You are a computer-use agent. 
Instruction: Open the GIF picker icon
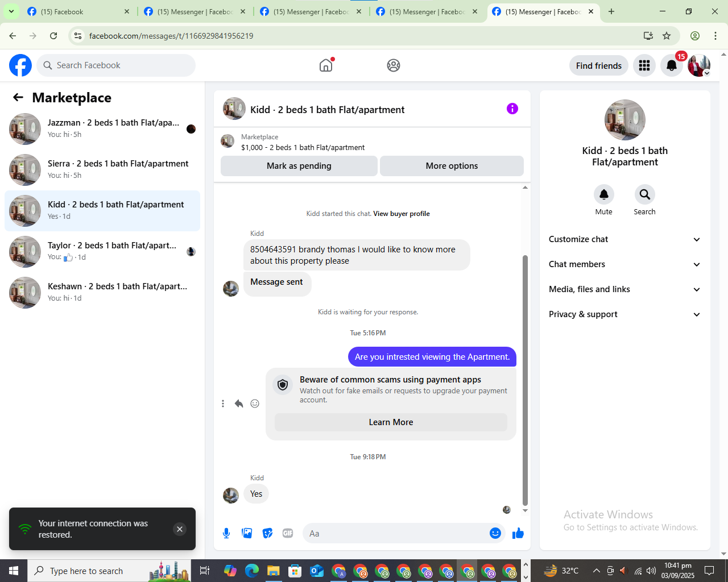288,533
